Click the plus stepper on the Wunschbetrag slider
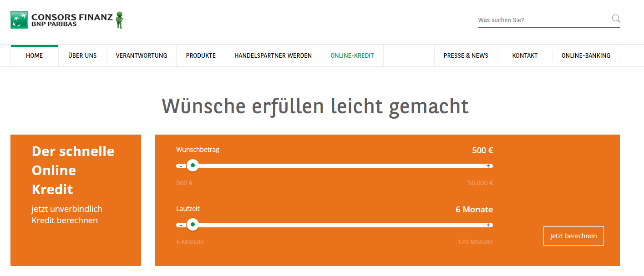644x276 pixels. 489,166
